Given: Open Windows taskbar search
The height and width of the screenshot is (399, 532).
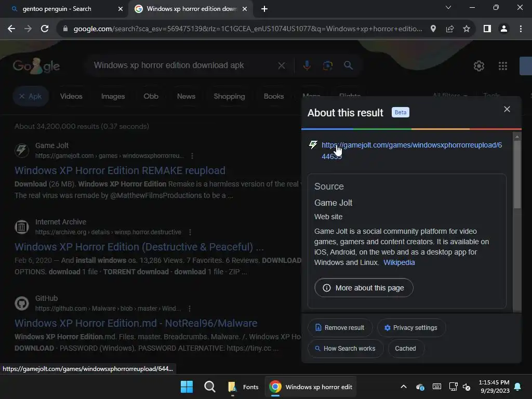Looking at the screenshot, I should pyautogui.click(x=210, y=387).
